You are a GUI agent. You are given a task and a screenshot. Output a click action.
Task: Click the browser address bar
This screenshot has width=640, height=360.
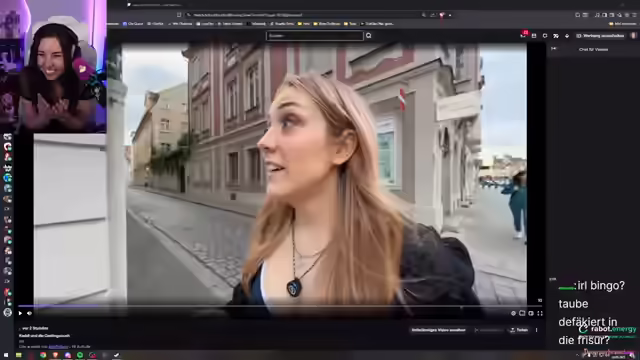[x=304, y=15]
